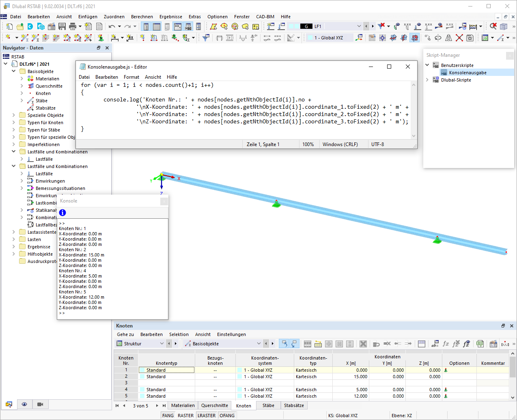This screenshot has width=517, height=420.
Task: Open the 1 - Global XYZ coordinate dropdown
Action: (x=329, y=38)
